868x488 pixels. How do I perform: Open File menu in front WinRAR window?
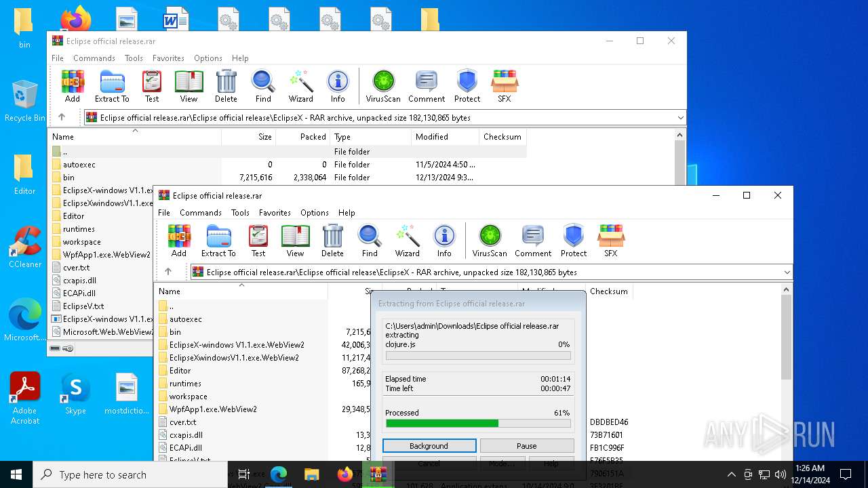pyautogui.click(x=164, y=213)
